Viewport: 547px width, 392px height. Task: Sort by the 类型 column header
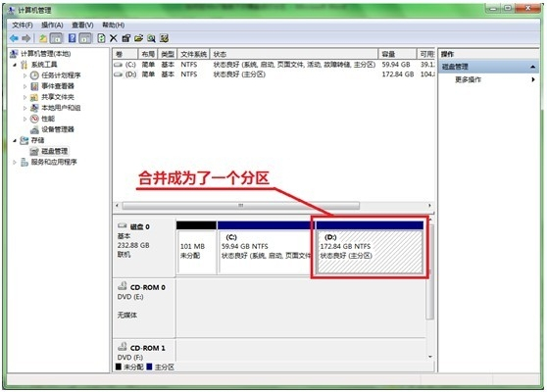click(x=168, y=54)
